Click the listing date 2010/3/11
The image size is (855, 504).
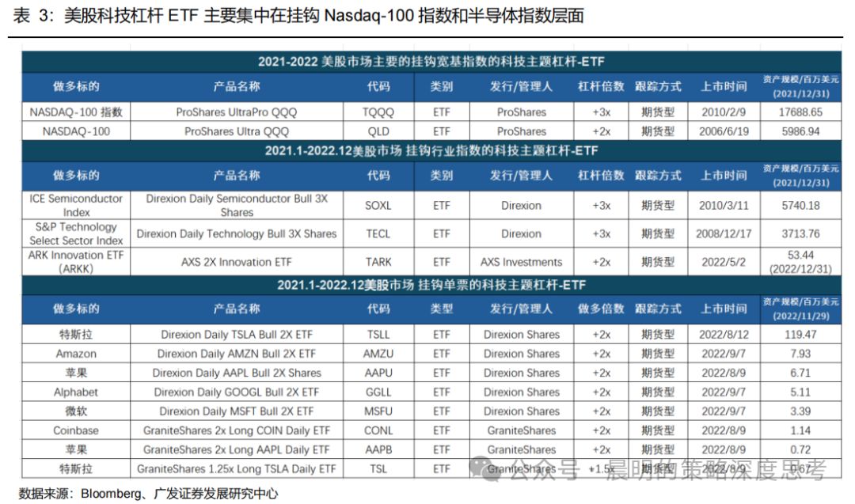pyautogui.click(x=724, y=206)
